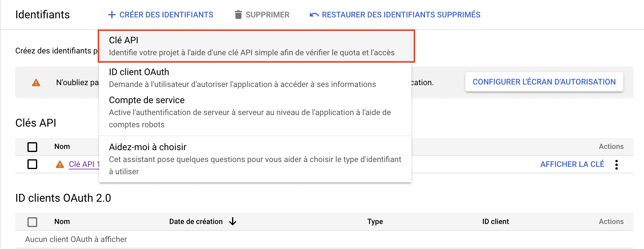Click the Nom column header in OAuth table
The height and width of the screenshot is (249, 644).
pos(62,222)
